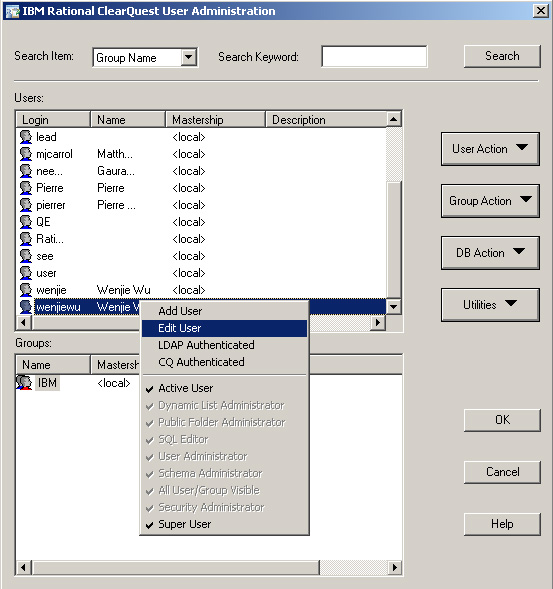Screen dimensions: 553x589
Task: Select the lead login text
Action: (x=46, y=137)
